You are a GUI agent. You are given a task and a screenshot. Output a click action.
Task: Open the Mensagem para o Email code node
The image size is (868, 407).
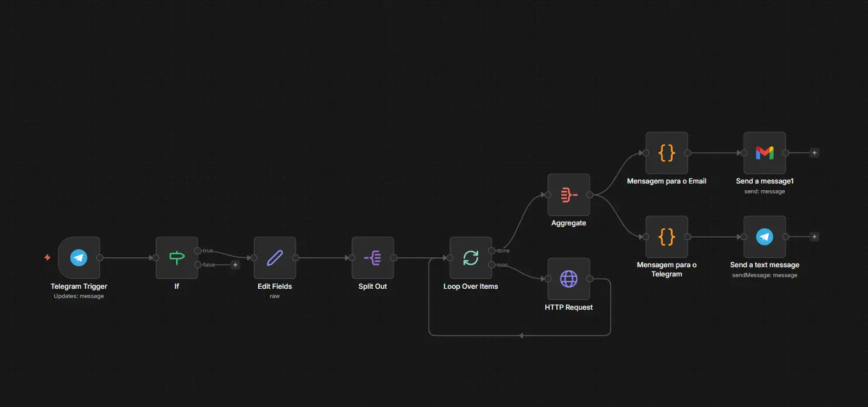click(x=667, y=153)
